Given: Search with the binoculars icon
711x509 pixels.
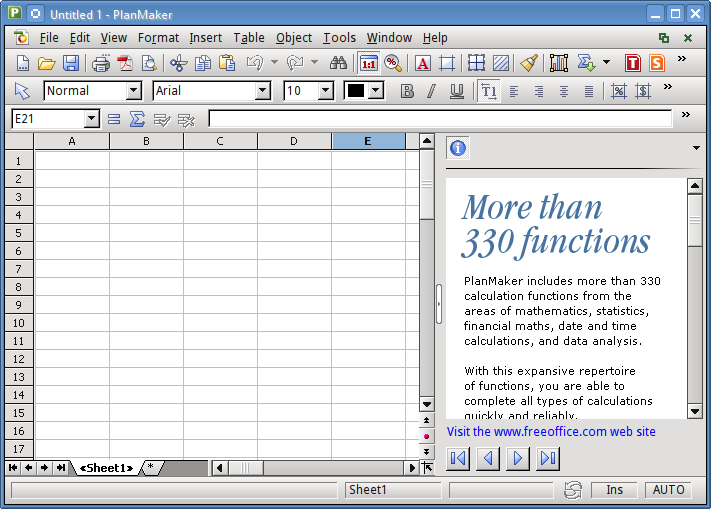Looking at the screenshot, I should tap(338, 63).
